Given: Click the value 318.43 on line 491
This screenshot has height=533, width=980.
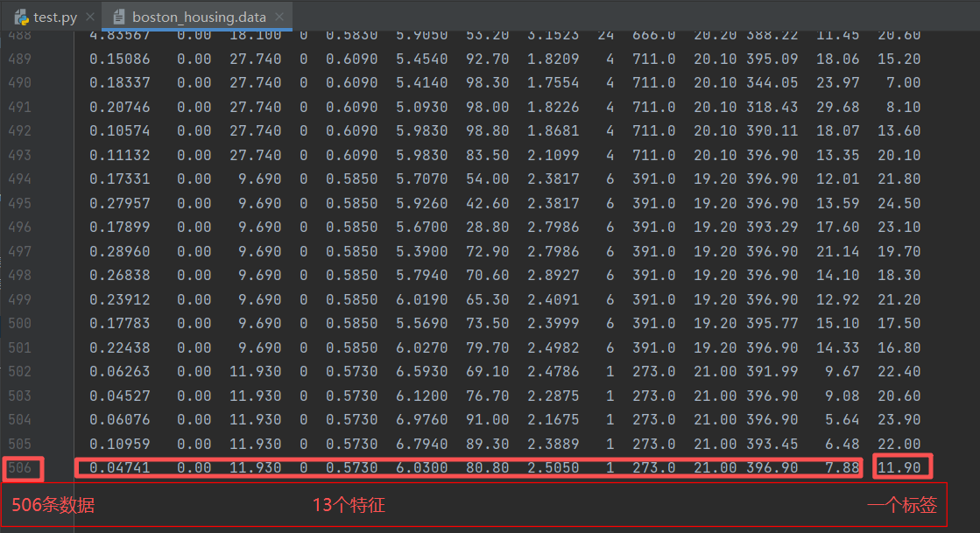Looking at the screenshot, I should click(x=772, y=107).
